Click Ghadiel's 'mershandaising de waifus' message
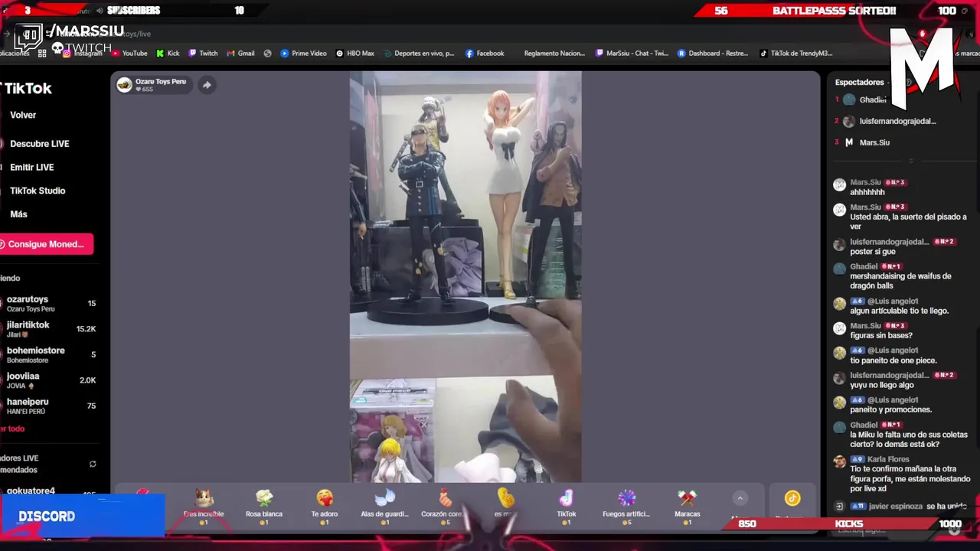Screen dimensions: 980x551 pyautogui.click(x=900, y=281)
